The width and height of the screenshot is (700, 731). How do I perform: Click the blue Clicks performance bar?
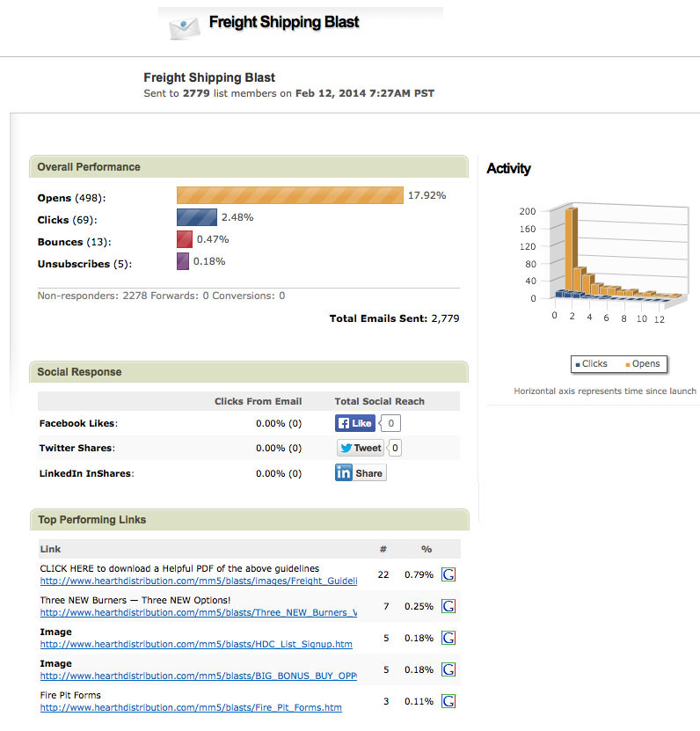(x=196, y=217)
